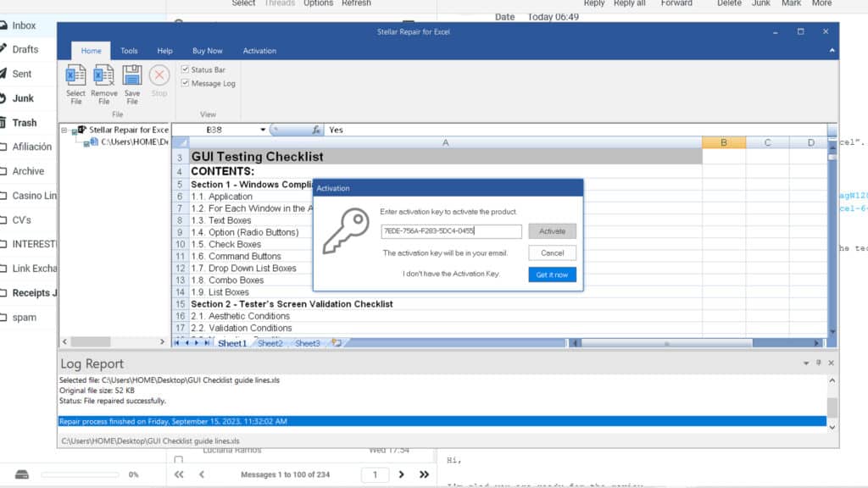Click the key icon in Activation dialog

point(346,231)
